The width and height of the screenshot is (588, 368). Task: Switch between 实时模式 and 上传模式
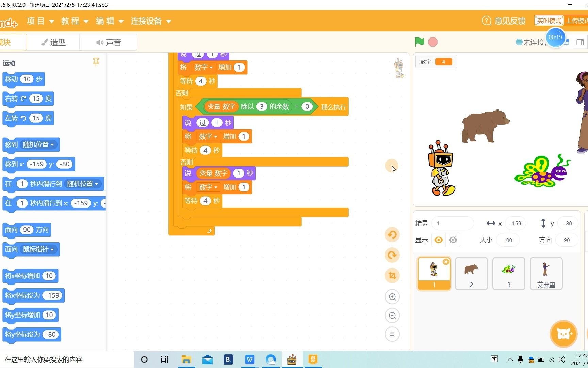tap(549, 20)
